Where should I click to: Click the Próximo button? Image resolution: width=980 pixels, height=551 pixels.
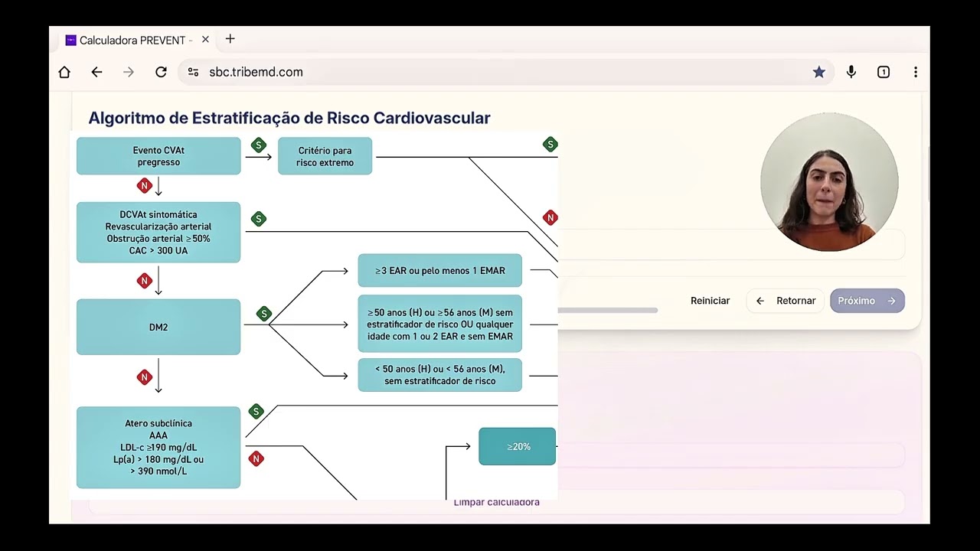pyautogui.click(x=867, y=301)
